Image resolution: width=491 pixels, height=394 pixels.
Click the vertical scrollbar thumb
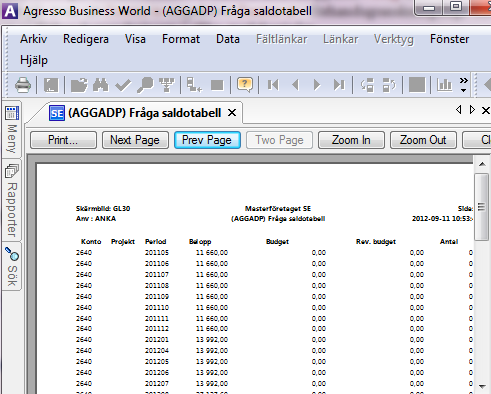(482, 207)
